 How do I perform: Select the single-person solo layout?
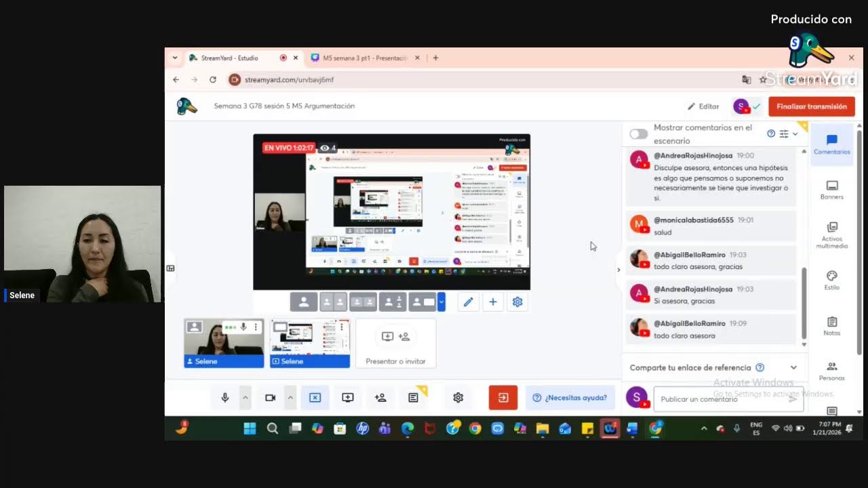[304, 302]
